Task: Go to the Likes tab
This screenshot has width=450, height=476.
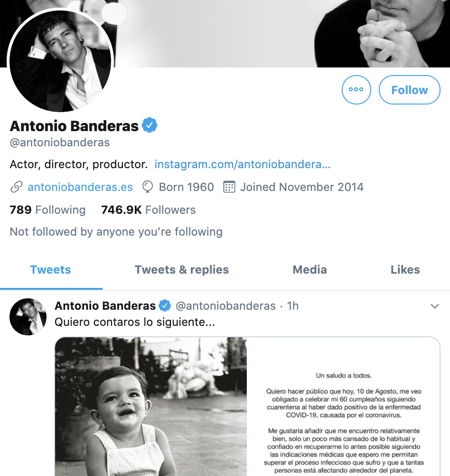Action: pyautogui.click(x=405, y=270)
